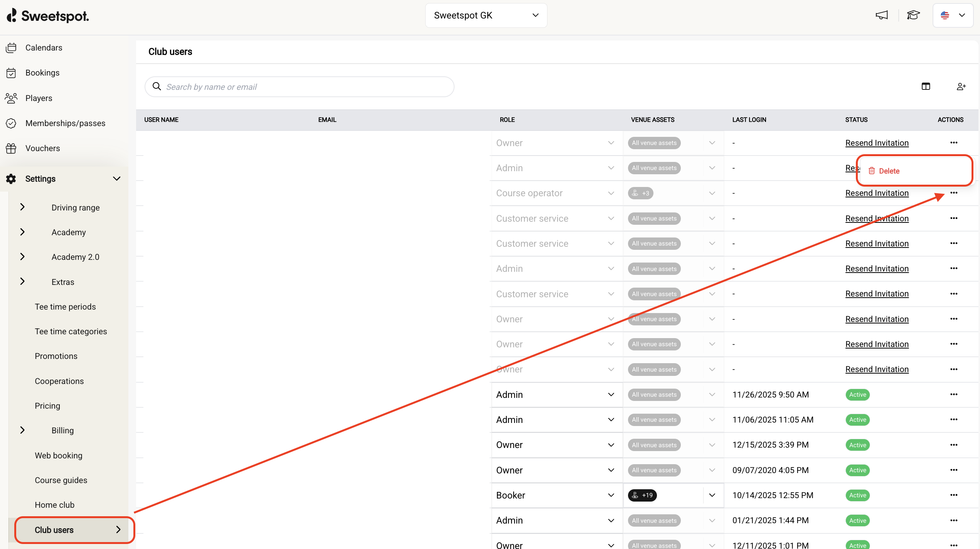Toggle the column layout icon
Image resolution: width=980 pixels, height=549 pixels.
click(926, 86)
